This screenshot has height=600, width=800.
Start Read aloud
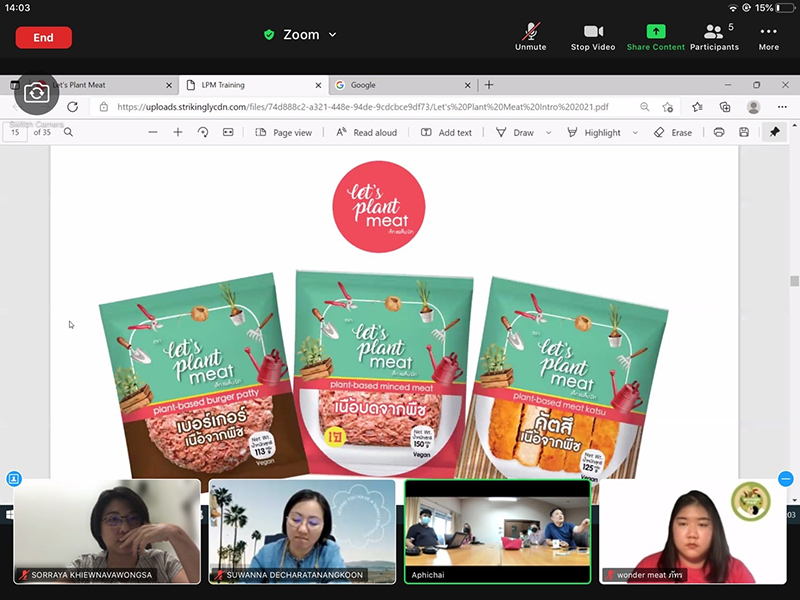point(366,133)
